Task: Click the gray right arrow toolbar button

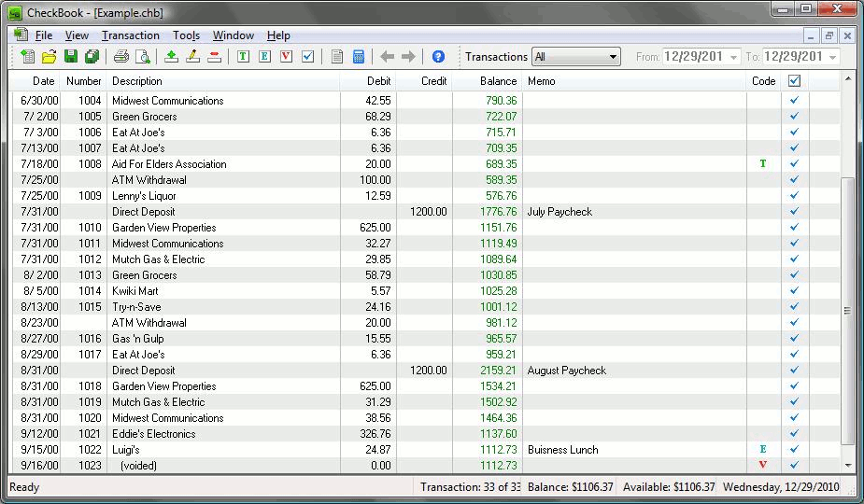Action: pyautogui.click(x=408, y=56)
